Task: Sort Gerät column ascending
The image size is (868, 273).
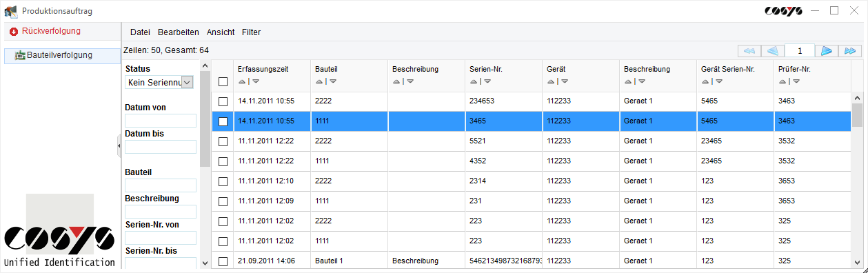Action: tap(550, 81)
